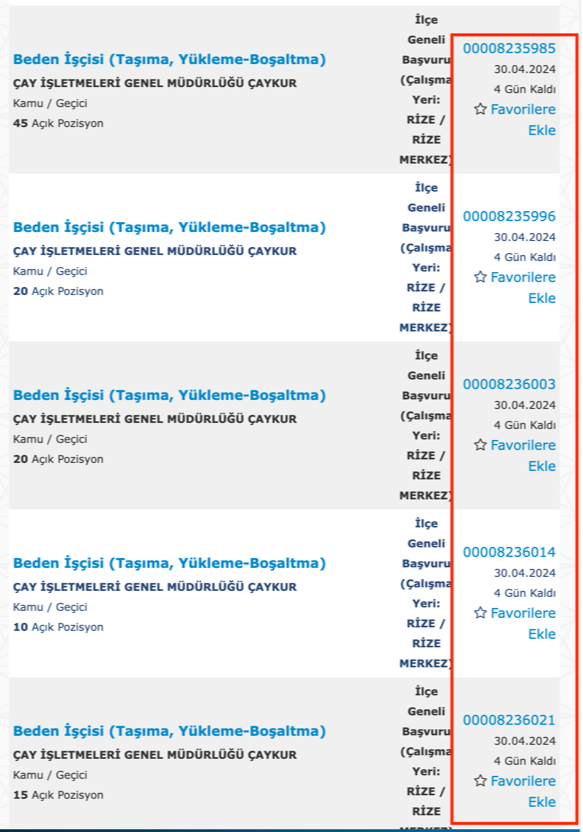Click the favorite star for listing 00008236021
Screen dimensions: 583x832
click(x=480, y=781)
